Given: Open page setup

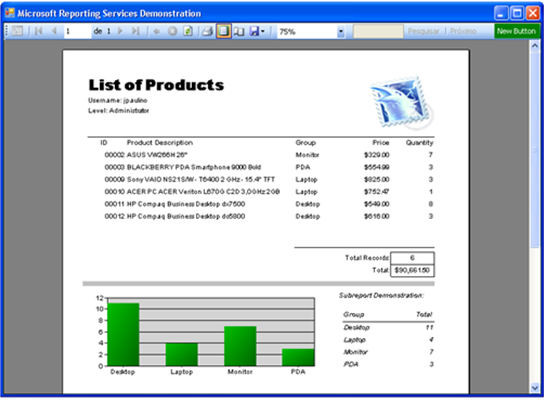Looking at the screenshot, I should [x=239, y=32].
